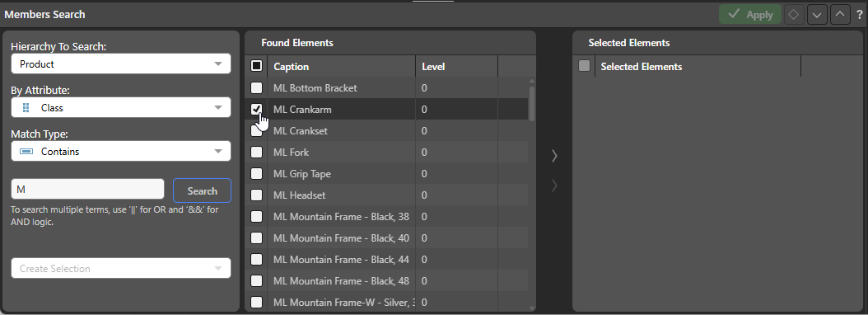
Task: Click the up chevron button in header
Action: point(840,14)
